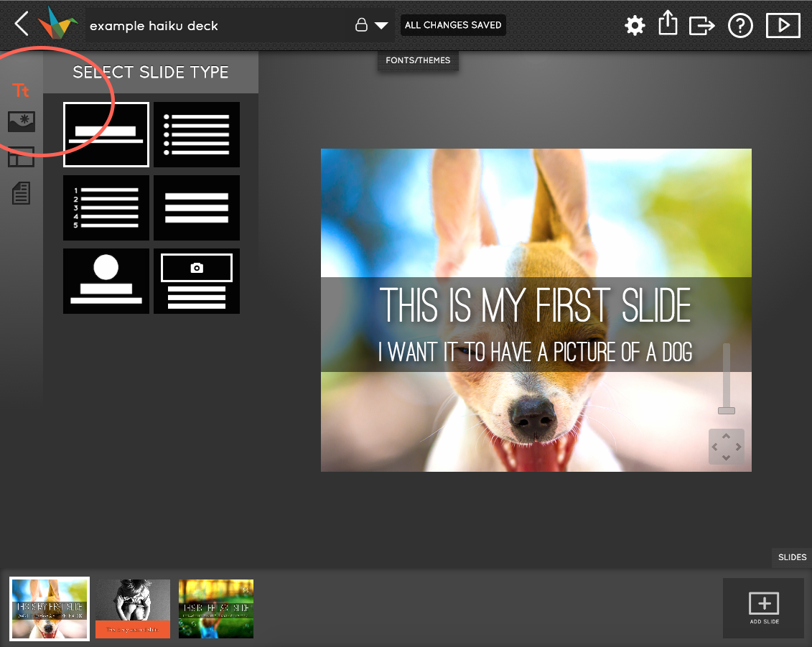Open the image background tool
The image size is (812, 647).
click(22, 122)
